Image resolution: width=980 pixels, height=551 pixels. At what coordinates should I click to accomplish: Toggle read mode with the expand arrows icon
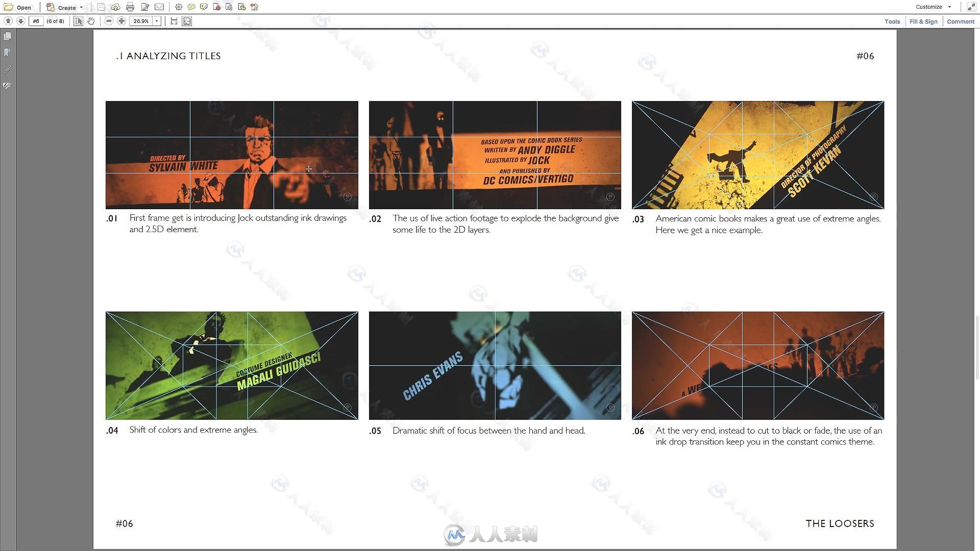pos(971,7)
